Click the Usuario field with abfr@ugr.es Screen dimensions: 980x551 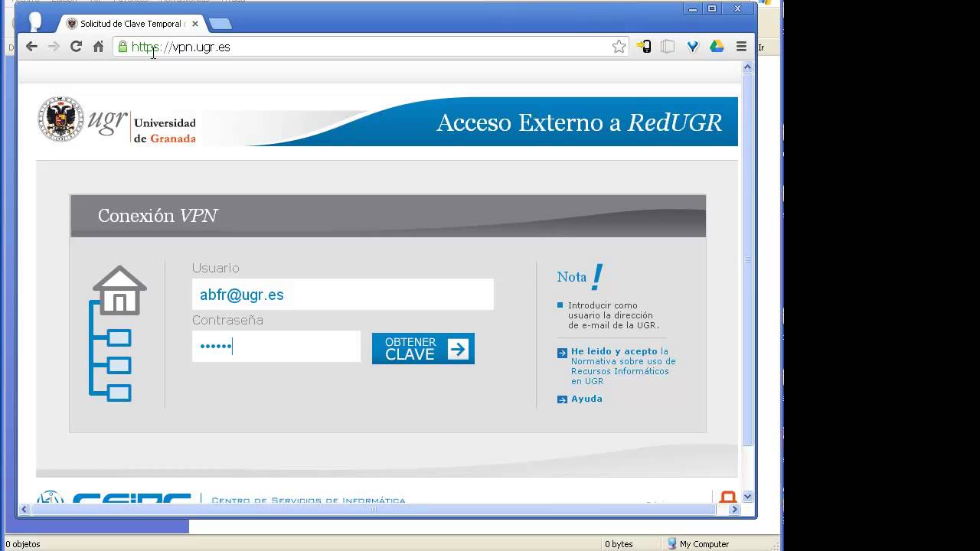pyautogui.click(x=342, y=295)
